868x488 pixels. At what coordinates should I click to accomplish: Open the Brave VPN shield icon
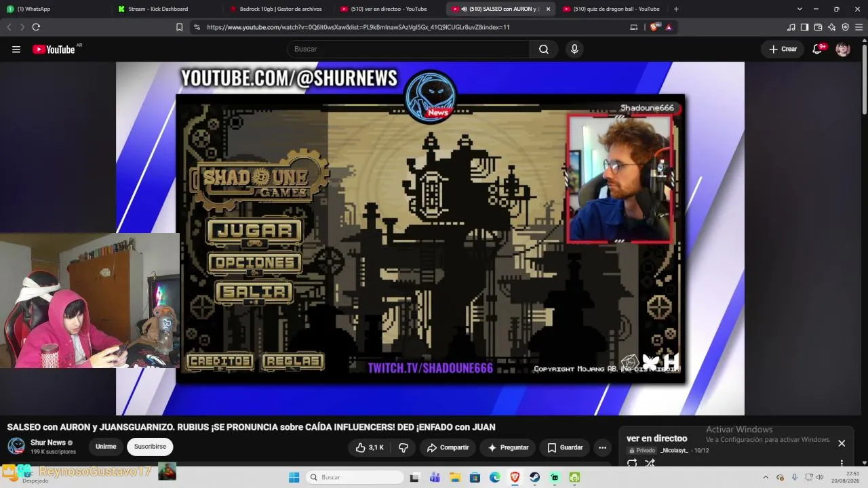pyautogui.click(x=845, y=27)
